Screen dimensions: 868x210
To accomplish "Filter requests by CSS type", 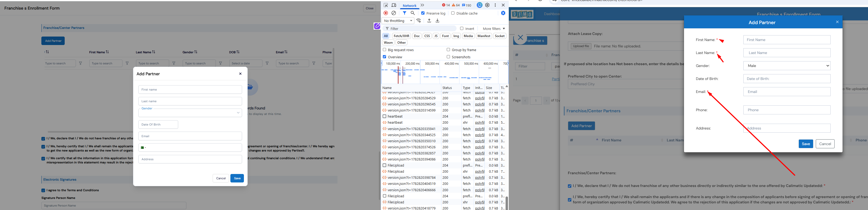I will [427, 36].
